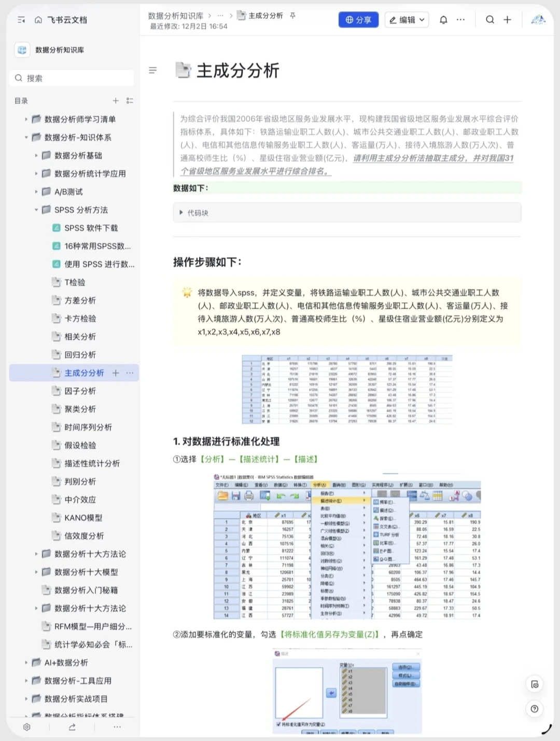This screenshot has height=741, width=560.
Task: Pin the document with the pin icon
Action: [292, 16]
